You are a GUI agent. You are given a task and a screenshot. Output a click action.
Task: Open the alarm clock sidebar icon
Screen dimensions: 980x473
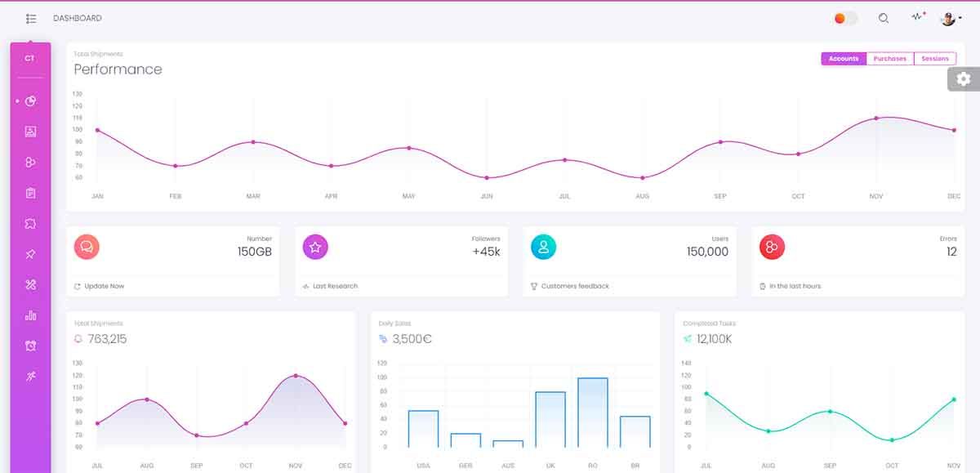[x=30, y=346]
